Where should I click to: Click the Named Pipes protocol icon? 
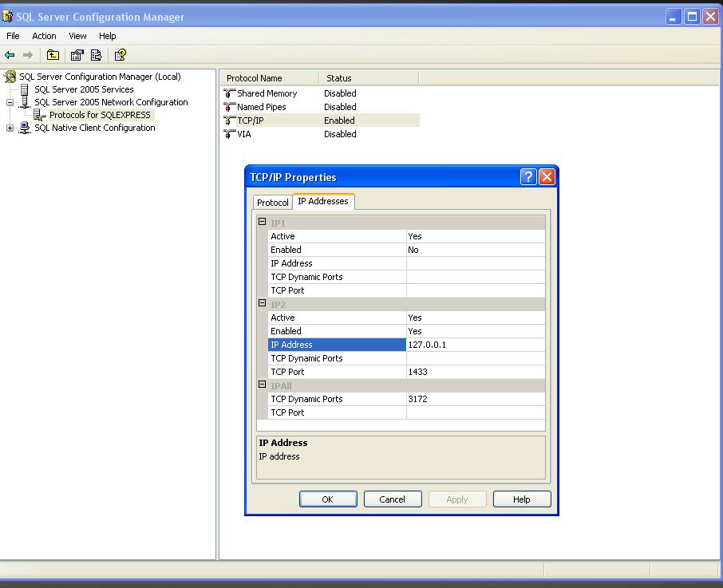(229, 107)
